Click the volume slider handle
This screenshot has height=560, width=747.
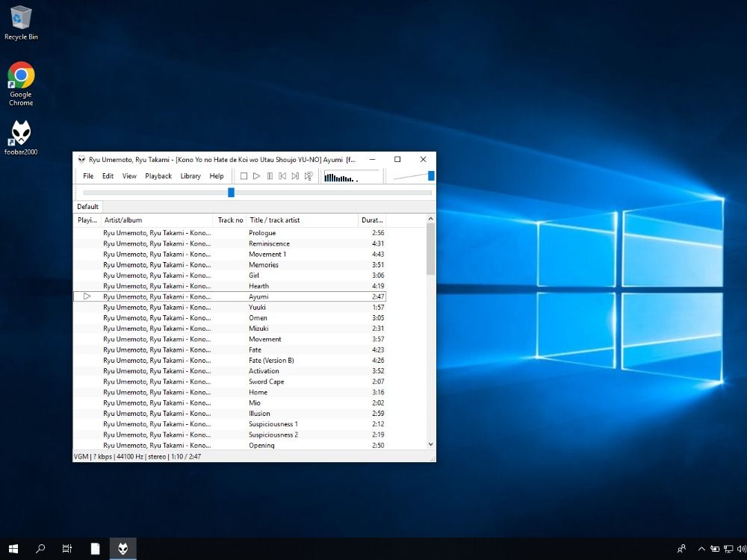431,176
